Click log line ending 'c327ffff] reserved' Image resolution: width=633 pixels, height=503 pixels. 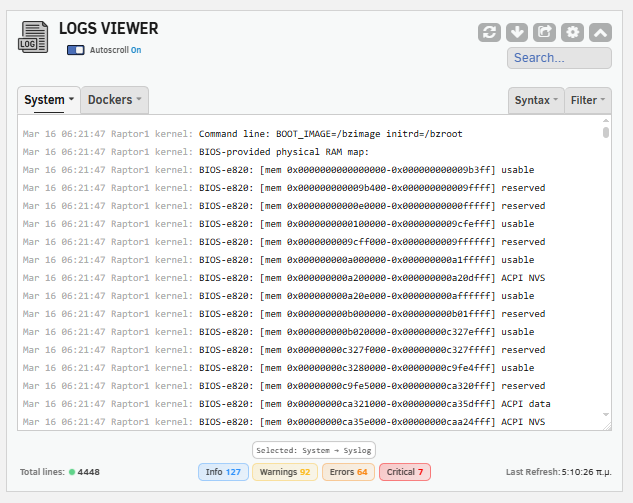coord(284,350)
